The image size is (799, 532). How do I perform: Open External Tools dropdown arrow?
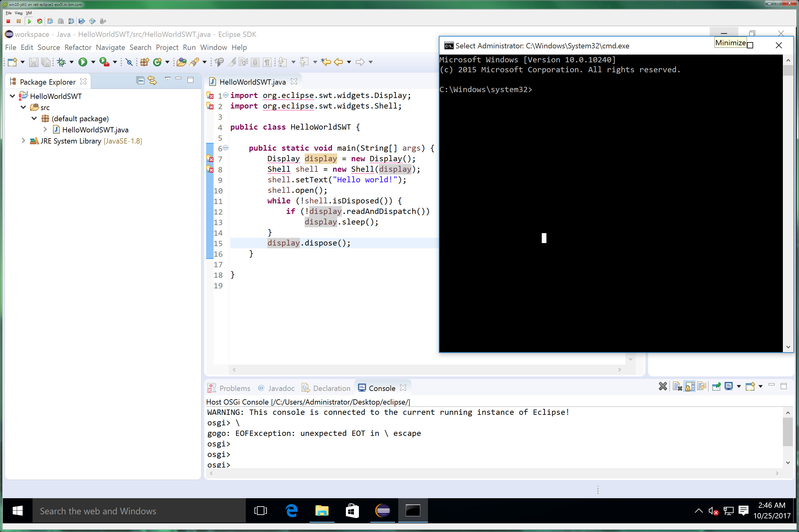115,62
